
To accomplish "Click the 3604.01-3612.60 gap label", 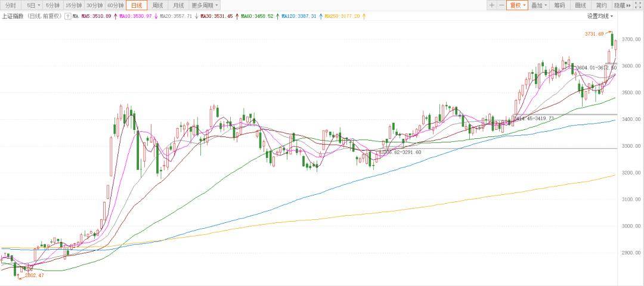I will [x=596, y=68].
